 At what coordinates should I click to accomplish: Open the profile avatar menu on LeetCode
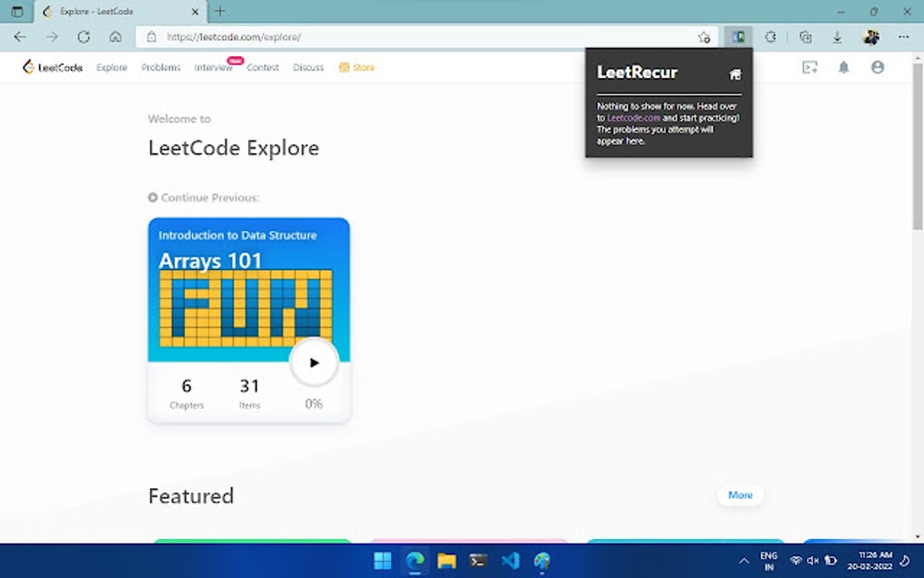click(878, 67)
